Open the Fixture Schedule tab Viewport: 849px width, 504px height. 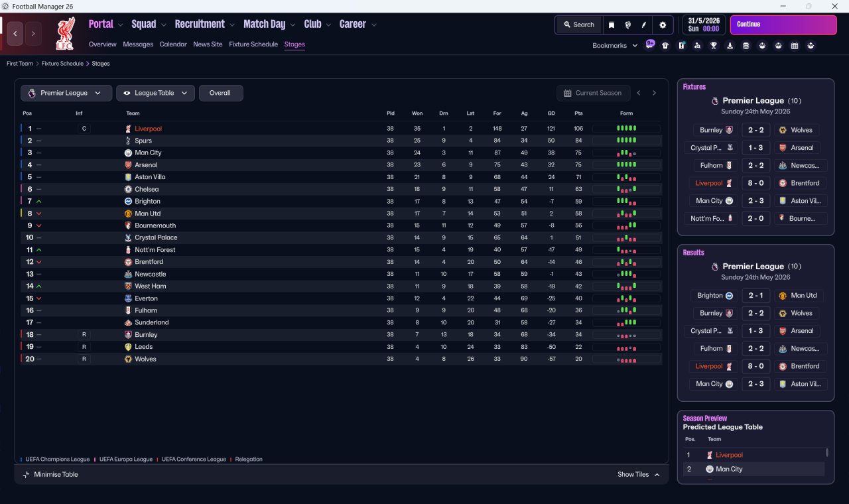coord(253,44)
